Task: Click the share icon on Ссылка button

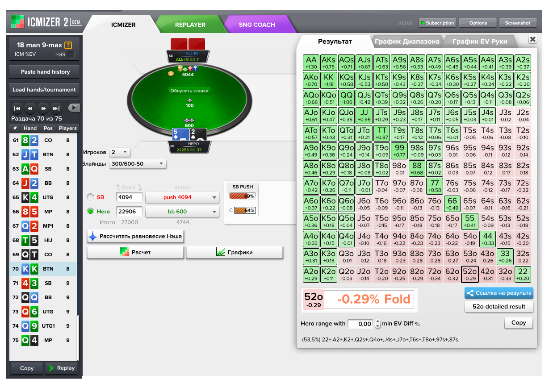Action: (x=469, y=293)
